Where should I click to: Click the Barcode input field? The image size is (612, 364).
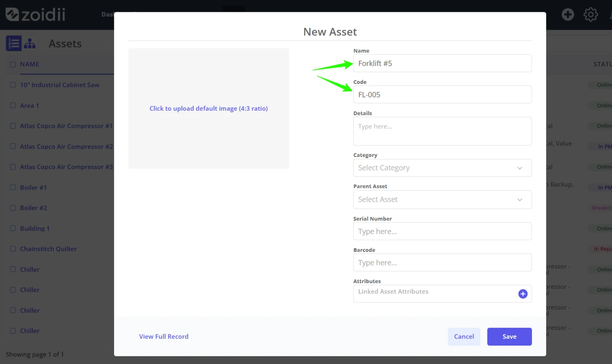(x=442, y=263)
